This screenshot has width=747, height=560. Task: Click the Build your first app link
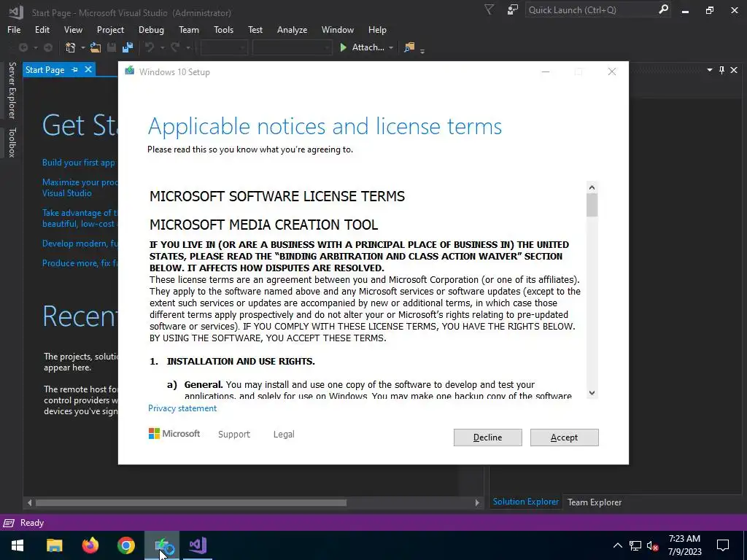(x=79, y=163)
